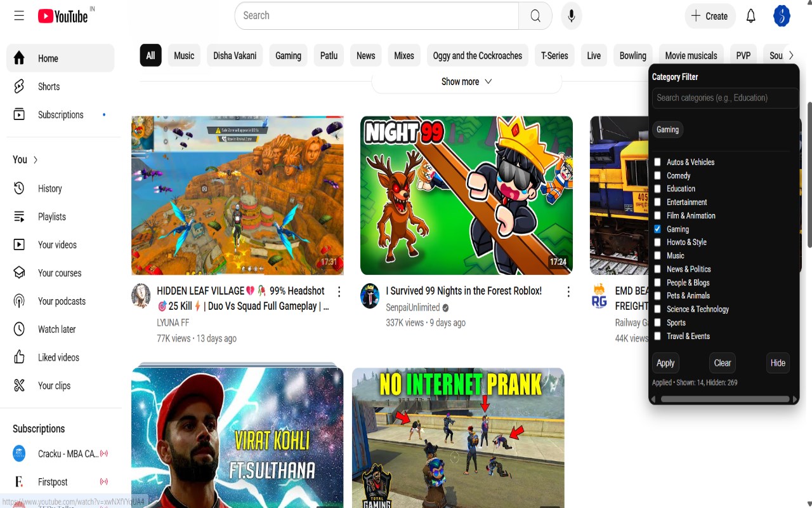Select the Live chip

pos(594,56)
